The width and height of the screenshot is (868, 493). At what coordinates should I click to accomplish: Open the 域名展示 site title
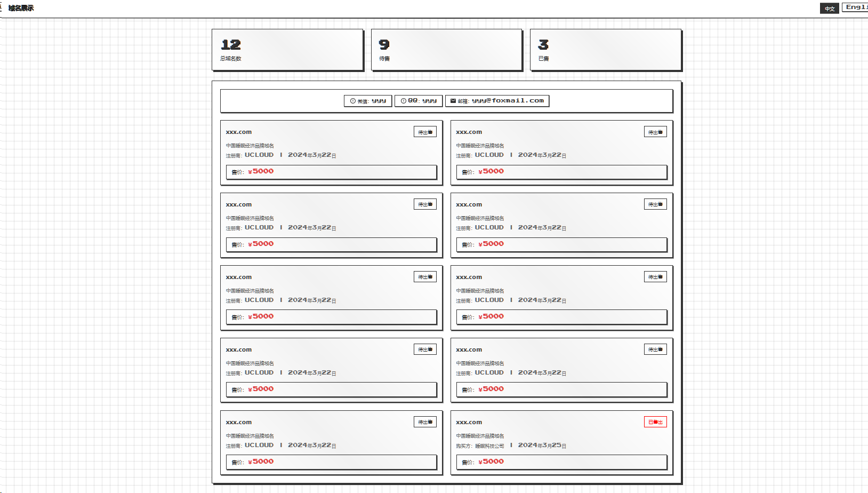[x=21, y=8]
